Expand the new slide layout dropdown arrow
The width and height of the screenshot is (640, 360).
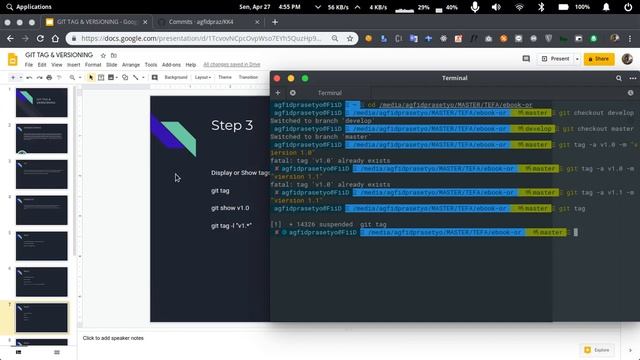tap(20, 77)
